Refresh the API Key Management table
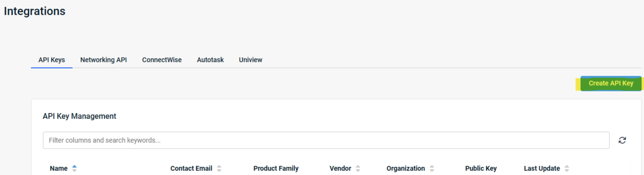 [x=623, y=140]
